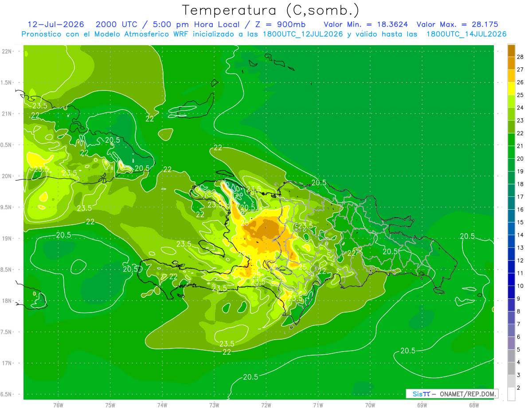Viewport: 532px width, 411px height.
Task: Click the '19N' latitude axis label
Action: point(7,239)
